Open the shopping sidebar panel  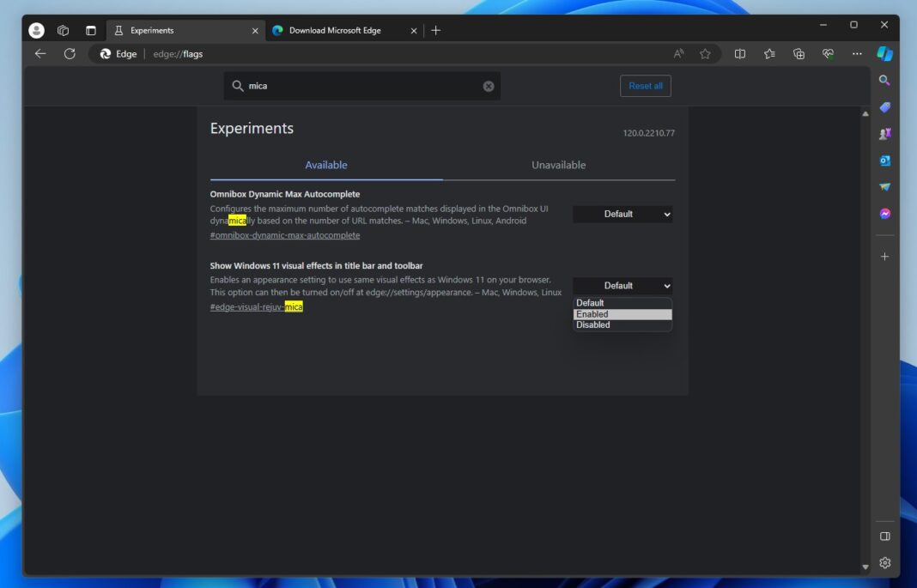pos(885,107)
